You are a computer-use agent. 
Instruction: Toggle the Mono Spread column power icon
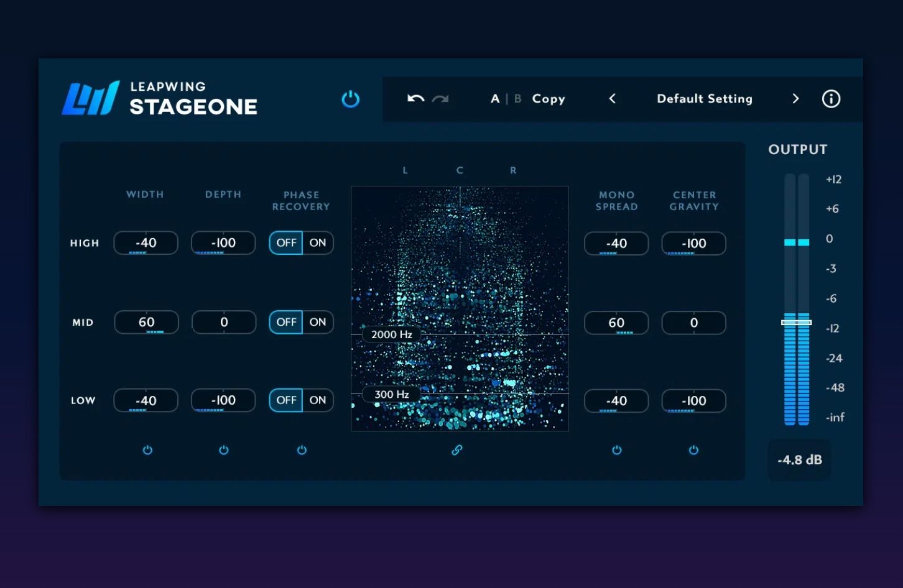pos(617,450)
